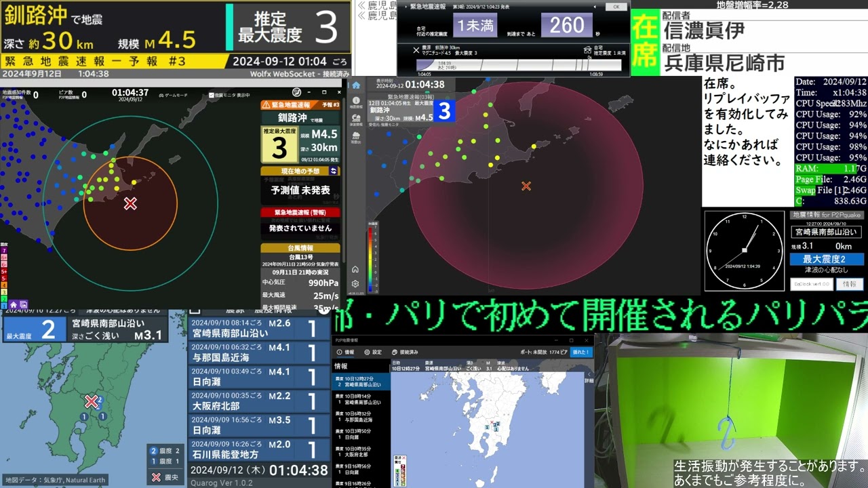Click the epicenter X icon in the EEW popup
This screenshot has width=868, height=488.
point(416,49)
